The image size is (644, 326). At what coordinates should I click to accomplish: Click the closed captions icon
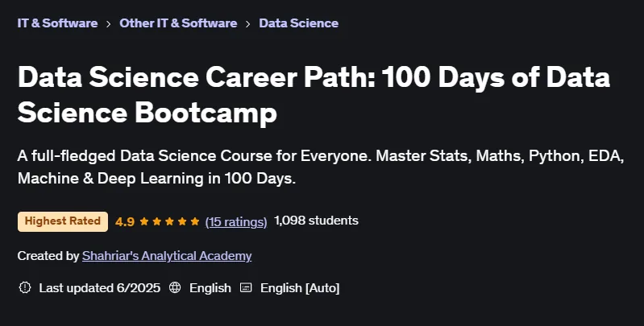[246, 287]
